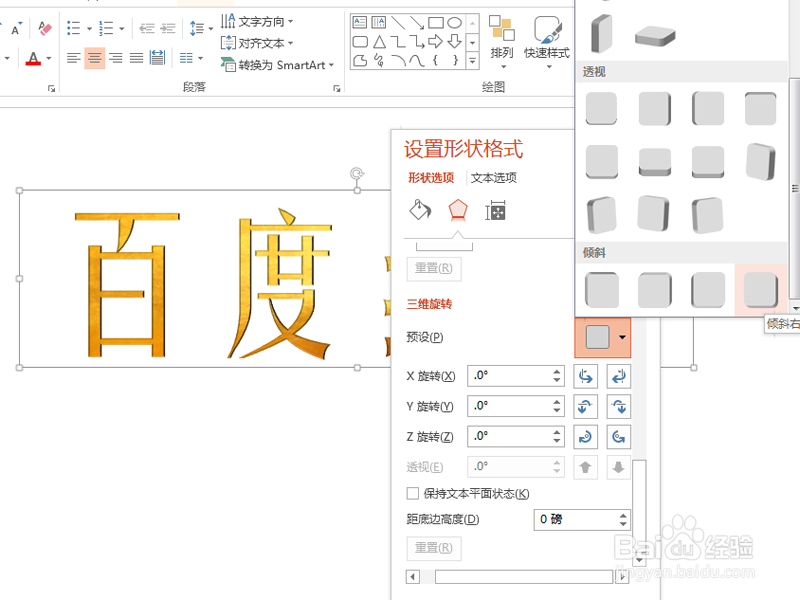Select the highlighted 倾斜 preset thumbnail
Viewport: 800px width, 600px height.
point(760,289)
